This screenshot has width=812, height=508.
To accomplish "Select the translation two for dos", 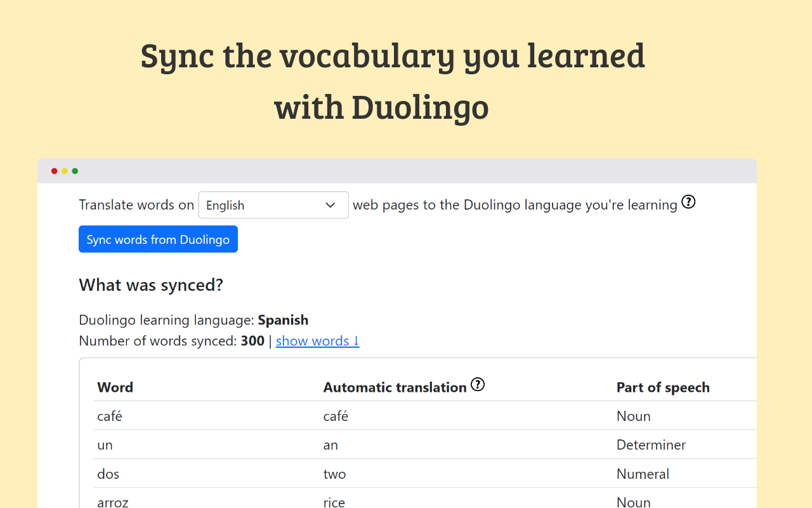I will coord(334,474).
